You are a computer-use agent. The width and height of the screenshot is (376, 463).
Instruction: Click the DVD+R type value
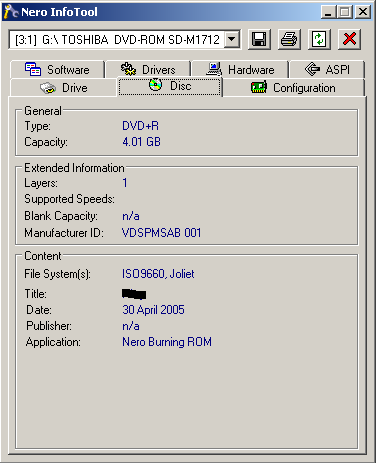(x=141, y=126)
